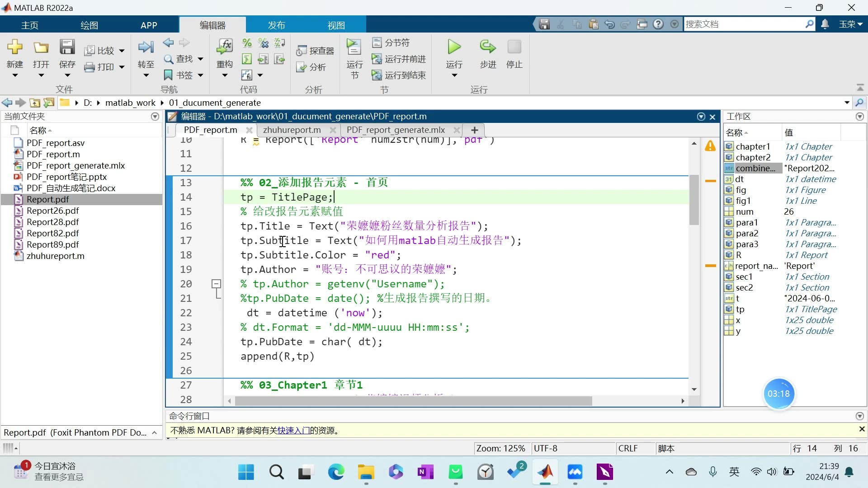Open Microsoft Edge from the taskbar
This screenshot has height=488, width=868.
click(336, 472)
